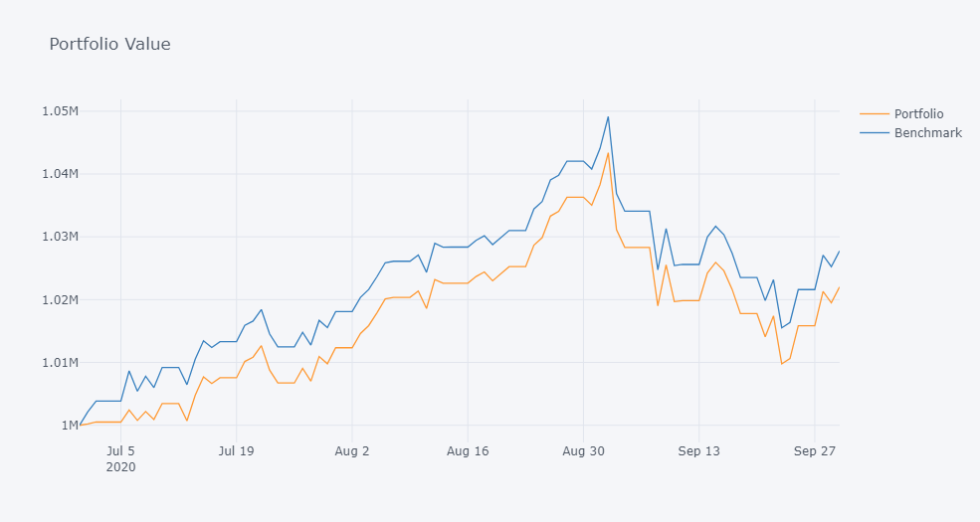Click the Sep 27 x-axis tick label

pyautogui.click(x=814, y=450)
